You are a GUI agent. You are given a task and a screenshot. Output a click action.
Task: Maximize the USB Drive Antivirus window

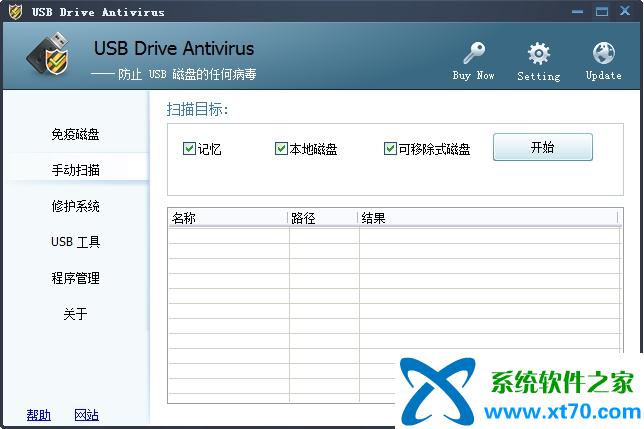602,11
